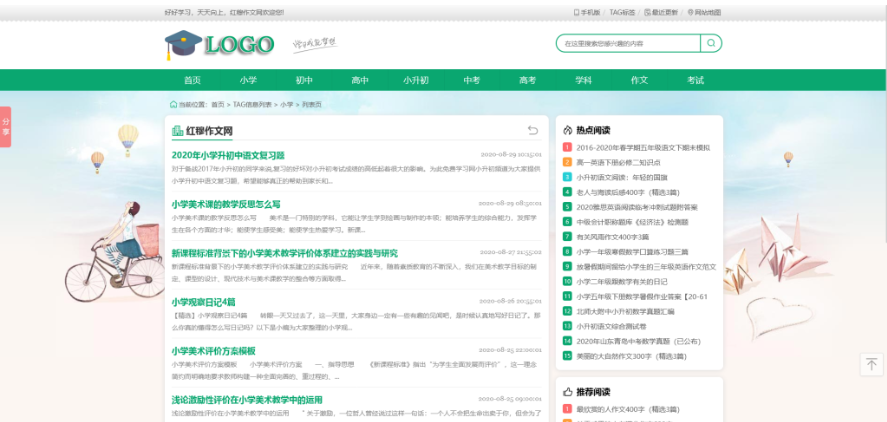Open article 2020年小学升初中语文复习题
The width and height of the screenshot is (887, 422).
coord(228,156)
